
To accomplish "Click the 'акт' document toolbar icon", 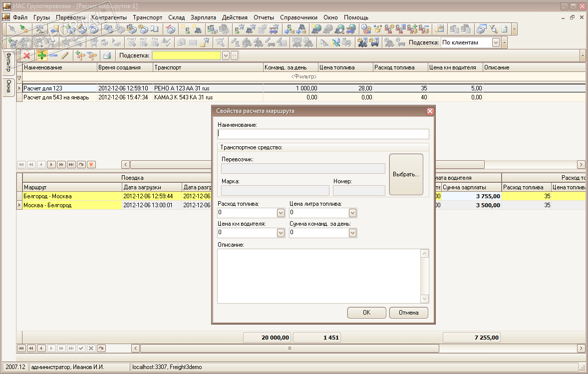I will point(143,42).
